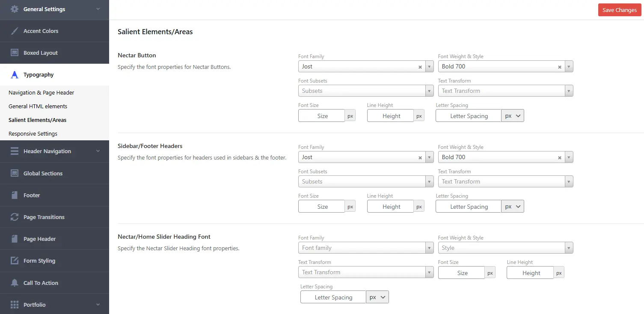The width and height of the screenshot is (644, 314).
Task: Open Sidebar/Footer Headers Subsets dropdown
Action: (x=366, y=181)
